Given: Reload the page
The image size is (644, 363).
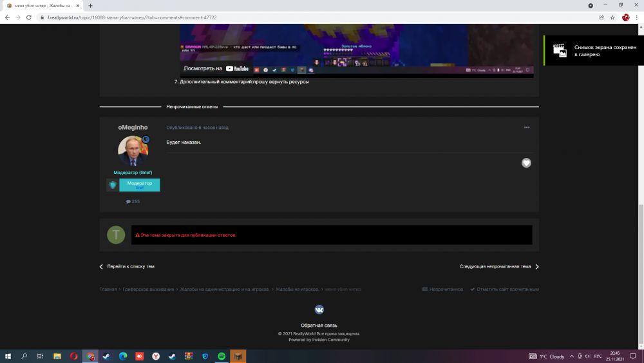Looking at the screenshot, I should (x=29, y=17).
